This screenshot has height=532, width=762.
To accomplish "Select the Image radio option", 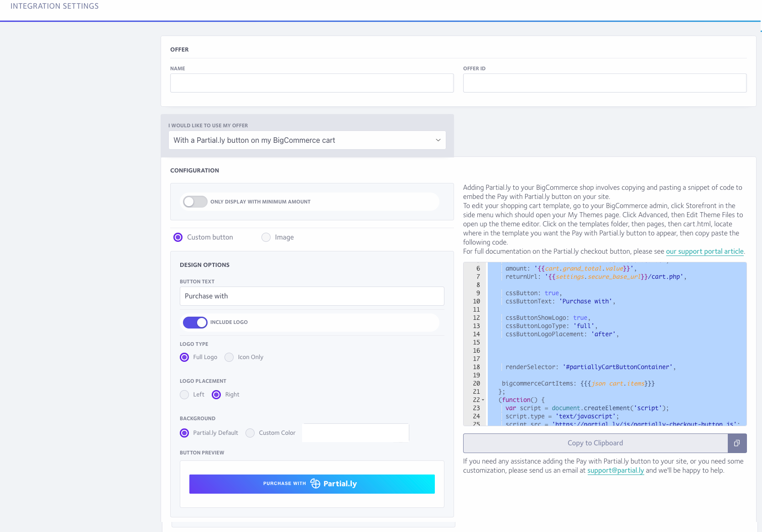I will point(266,237).
